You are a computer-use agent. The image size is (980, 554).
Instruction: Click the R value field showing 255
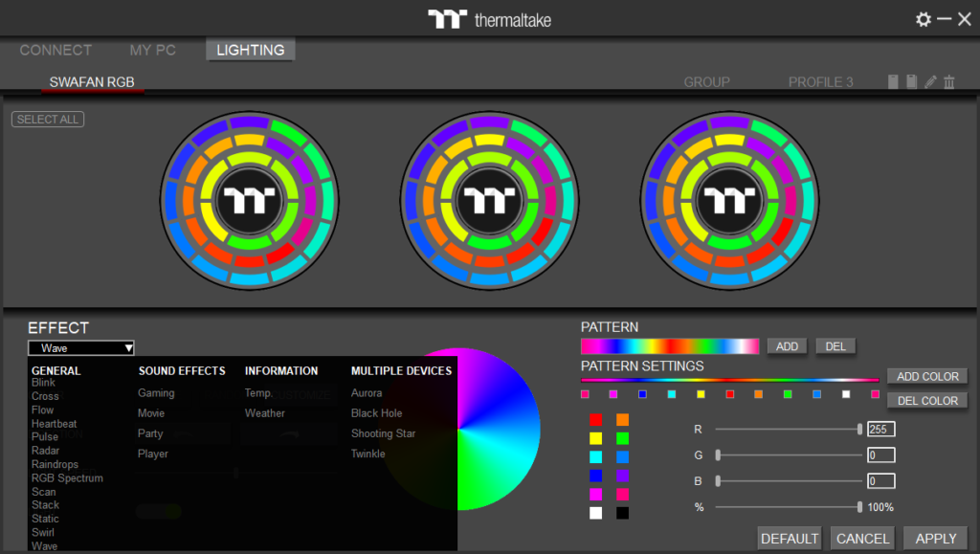pyautogui.click(x=881, y=429)
